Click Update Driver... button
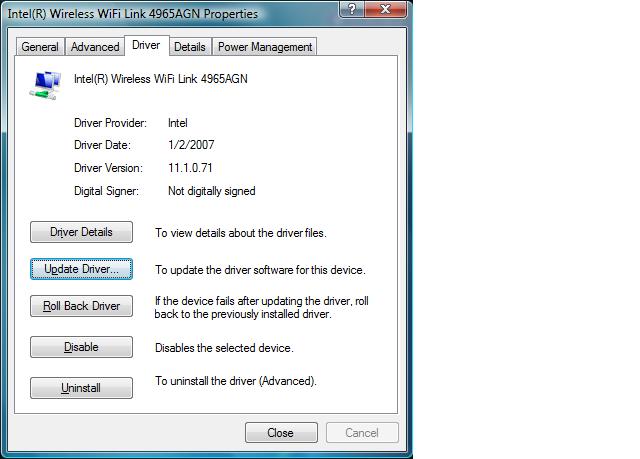The width and height of the screenshot is (640, 459). pos(81,269)
